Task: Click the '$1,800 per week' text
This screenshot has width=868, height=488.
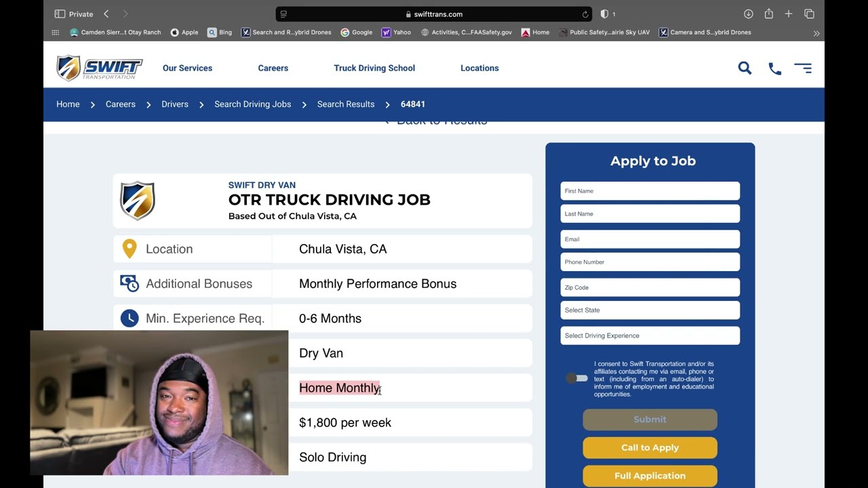Action: click(x=345, y=423)
